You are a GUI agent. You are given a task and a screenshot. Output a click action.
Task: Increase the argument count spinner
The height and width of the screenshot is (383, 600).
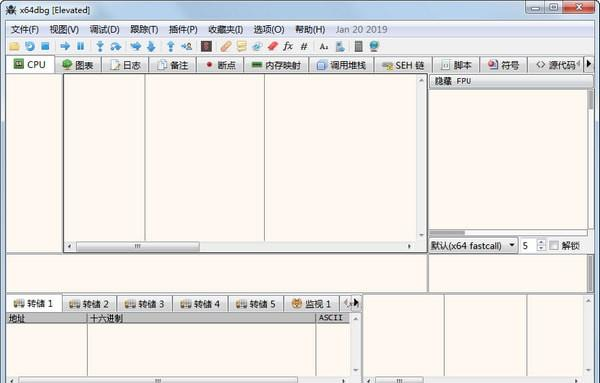coord(541,242)
